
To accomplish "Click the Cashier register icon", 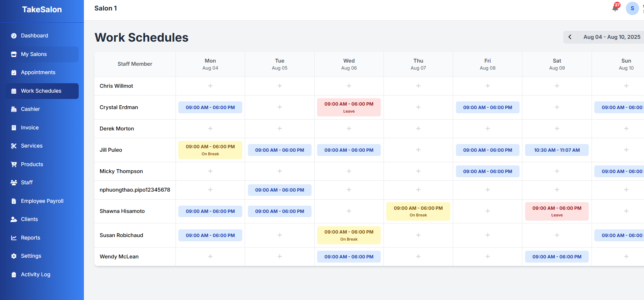I will (x=14, y=109).
